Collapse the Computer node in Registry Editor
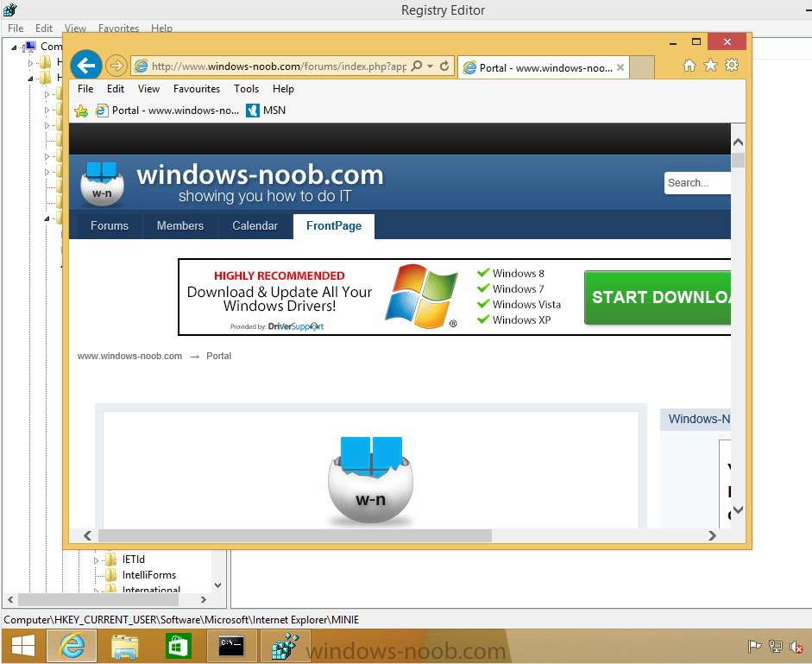Viewport: 812px width, 664px height. [15, 47]
